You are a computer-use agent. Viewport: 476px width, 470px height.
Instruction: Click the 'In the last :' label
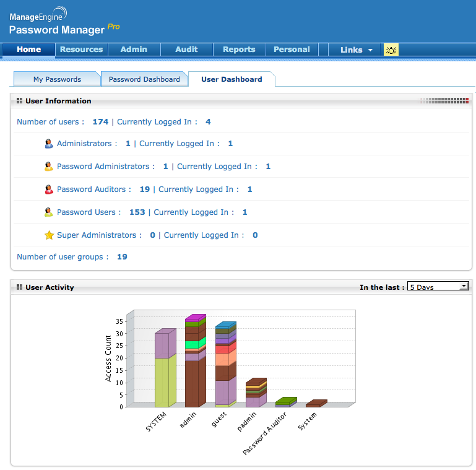382,287
